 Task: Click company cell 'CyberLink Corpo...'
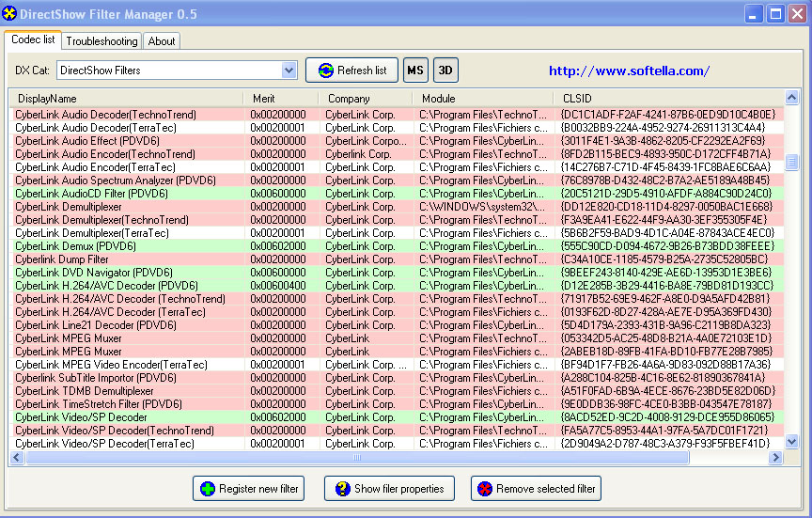pos(367,141)
